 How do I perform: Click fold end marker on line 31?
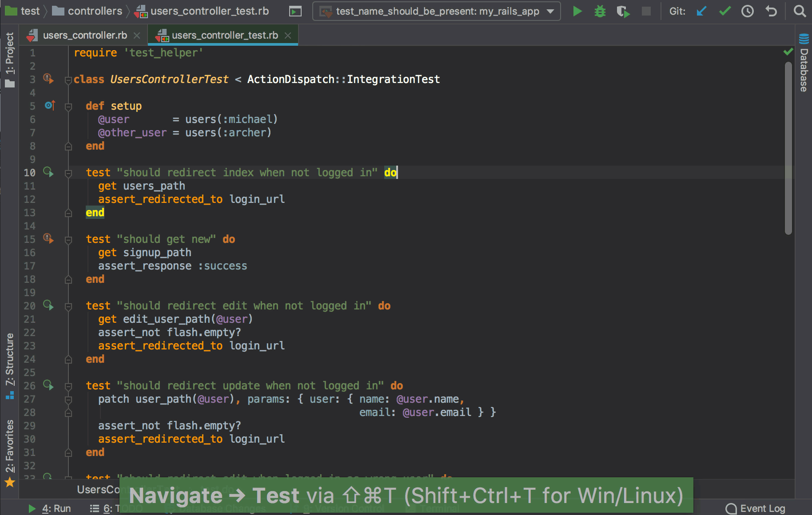[x=68, y=453]
